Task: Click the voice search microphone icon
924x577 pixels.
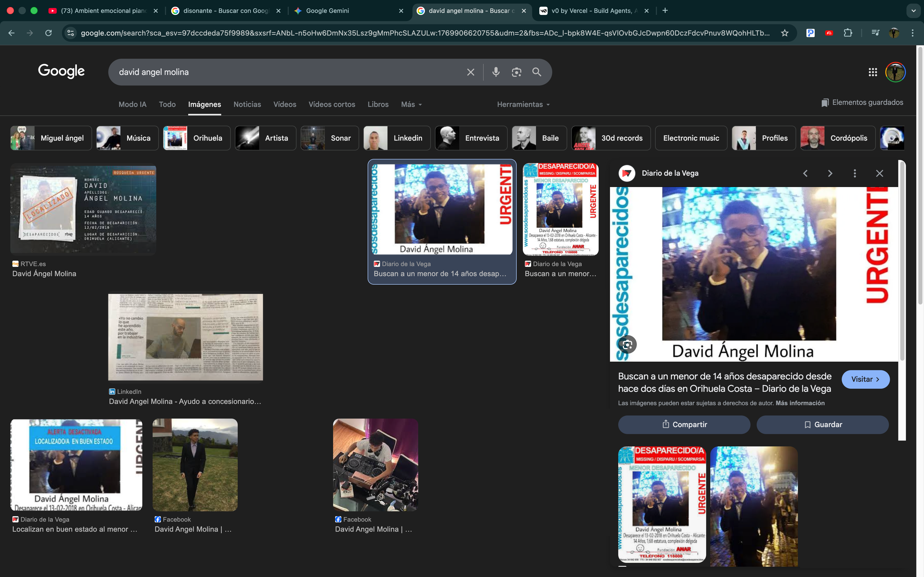Action: pyautogui.click(x=496, y=72)
